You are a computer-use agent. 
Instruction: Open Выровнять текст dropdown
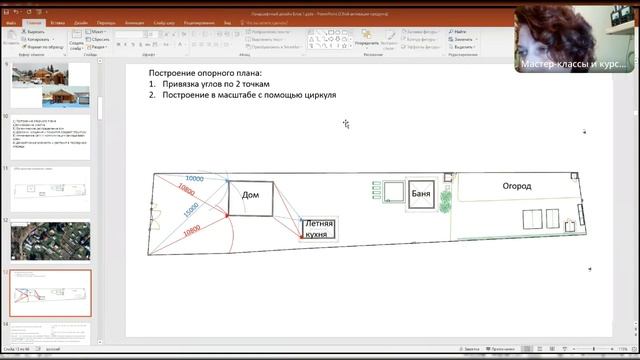point(265,39)
